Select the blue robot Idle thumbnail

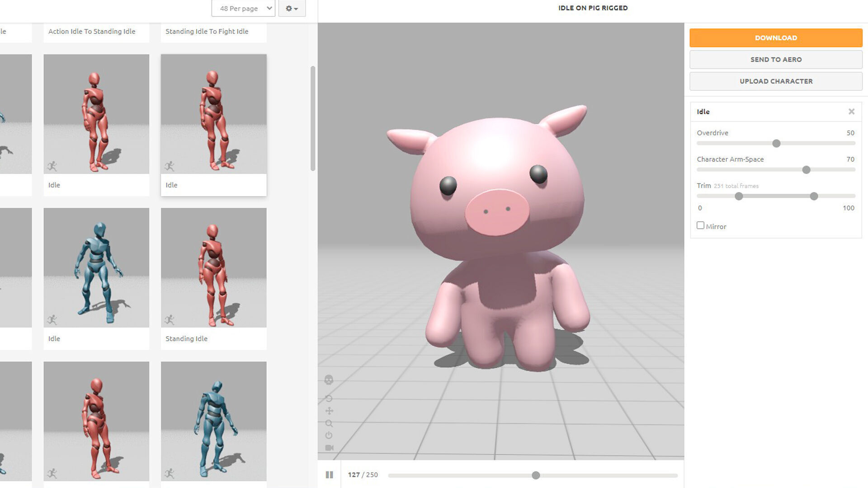click(96, 267)
